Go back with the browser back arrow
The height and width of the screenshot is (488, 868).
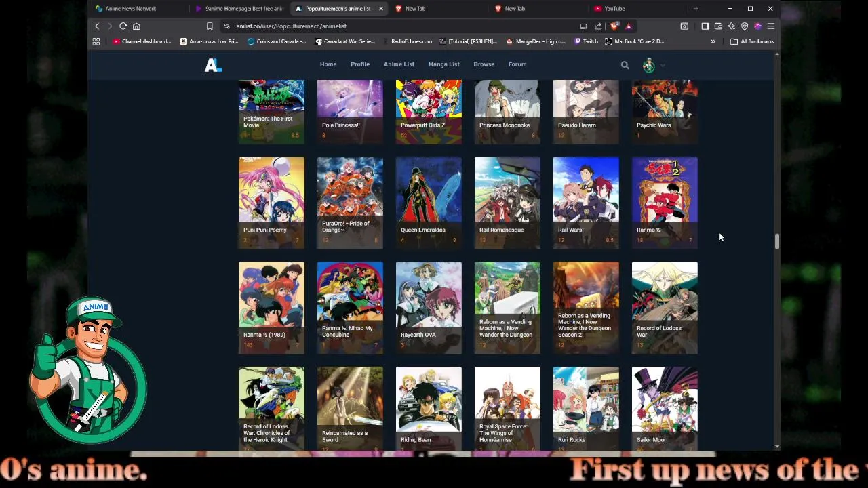[x=97, y=26]
